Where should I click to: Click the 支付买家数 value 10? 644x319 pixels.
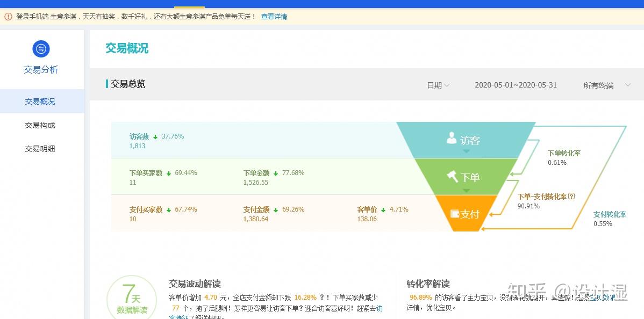tap(133, 219)
